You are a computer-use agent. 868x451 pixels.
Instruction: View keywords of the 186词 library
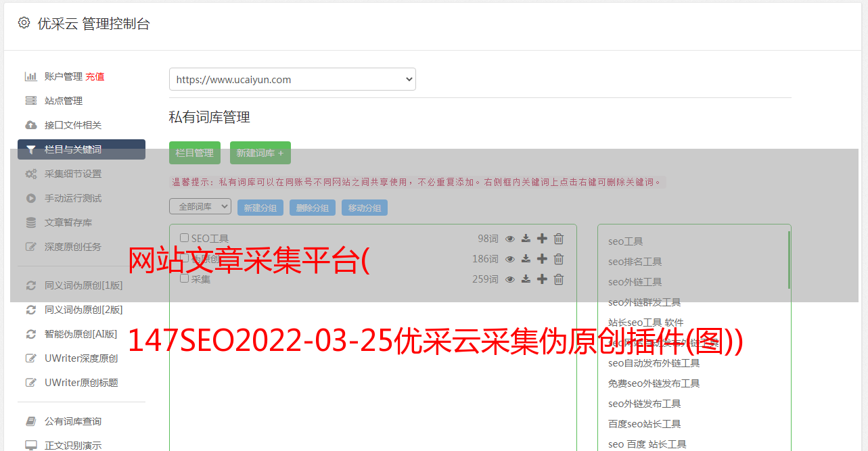click(x=510, y=259)
